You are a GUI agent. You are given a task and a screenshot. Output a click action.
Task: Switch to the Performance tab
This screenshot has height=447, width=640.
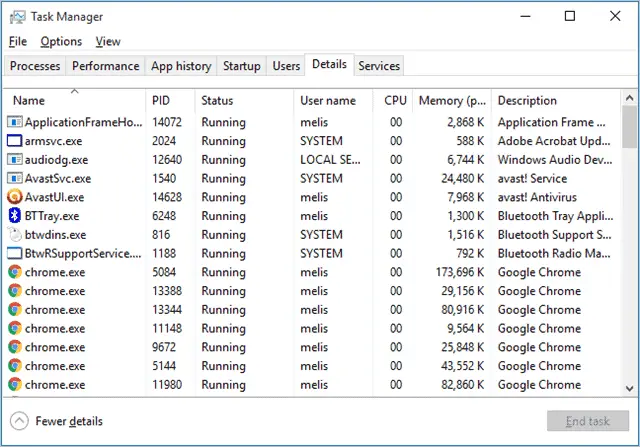[x=106, y=66]
